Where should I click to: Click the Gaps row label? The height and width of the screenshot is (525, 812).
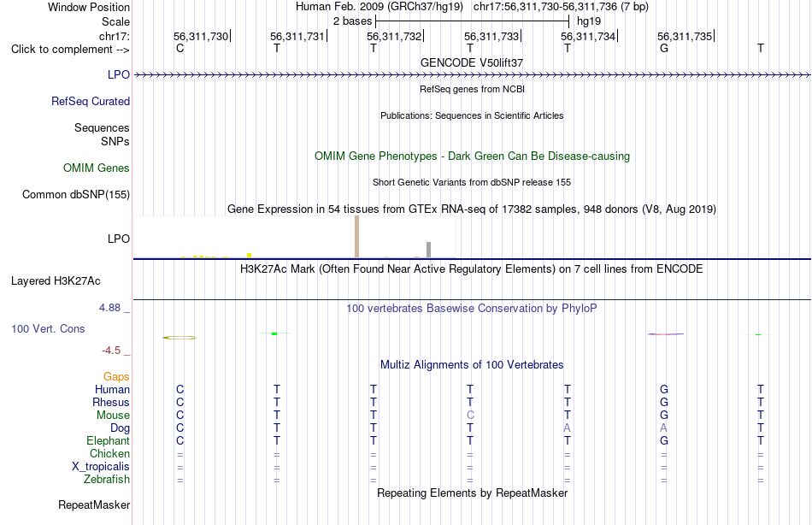[116, 377]
